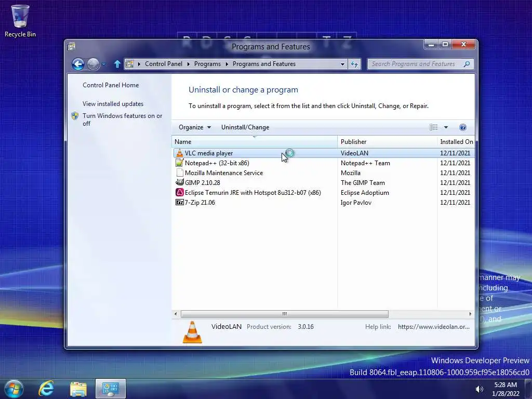Open the Recycle Bin desktop icon
The image size is (532, 399).
tap(20, 21)
